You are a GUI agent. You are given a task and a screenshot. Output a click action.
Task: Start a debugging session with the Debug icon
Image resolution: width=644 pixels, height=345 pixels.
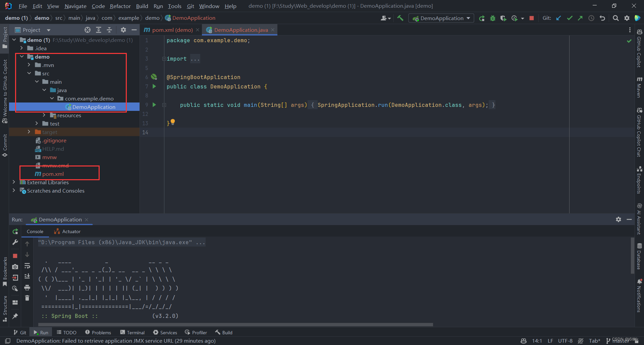coord(492,18)
